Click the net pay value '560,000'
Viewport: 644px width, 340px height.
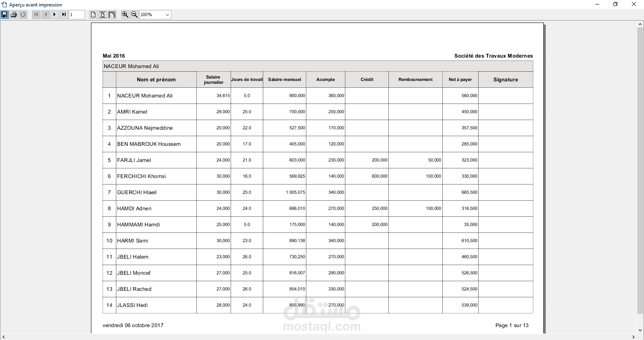[x=469, y=95]
